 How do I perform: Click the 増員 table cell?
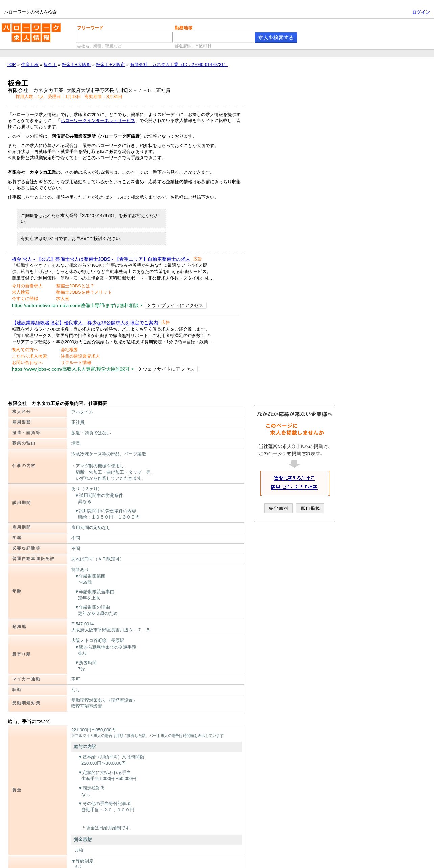155,443
